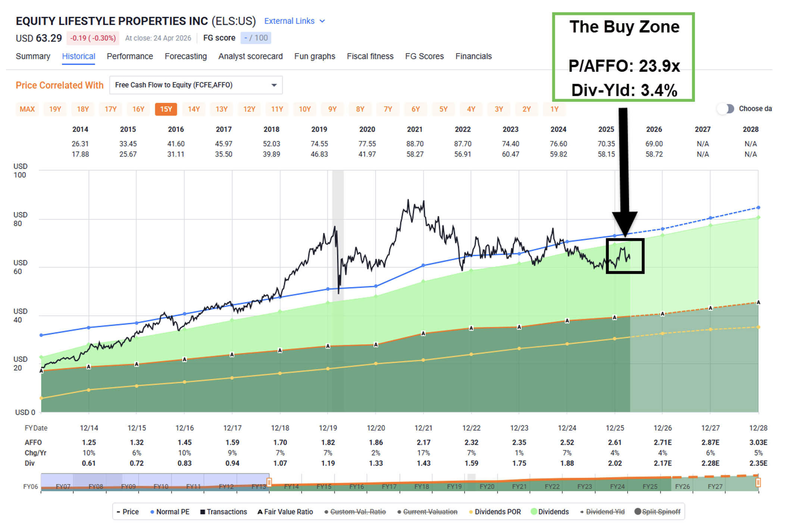Open the Price Correlated With dropdown

pyautogui.click(x=196, y=85)
